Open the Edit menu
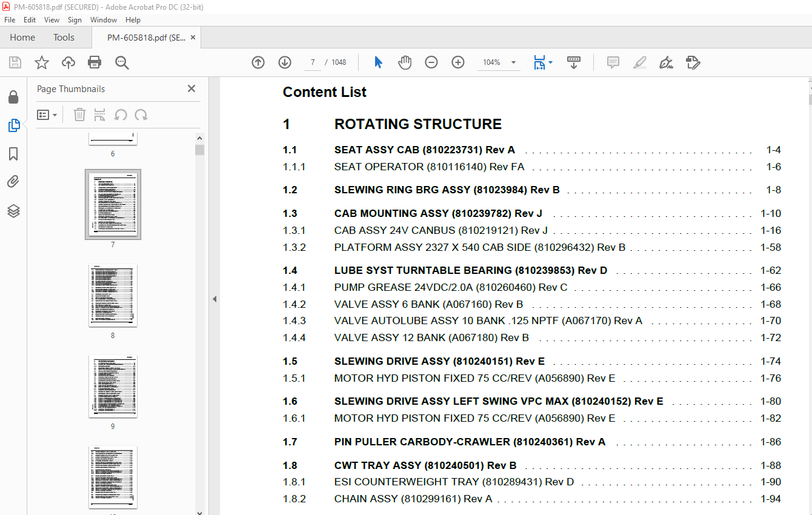The height and width of the screenshot is (515, 812). click(30, 20)
